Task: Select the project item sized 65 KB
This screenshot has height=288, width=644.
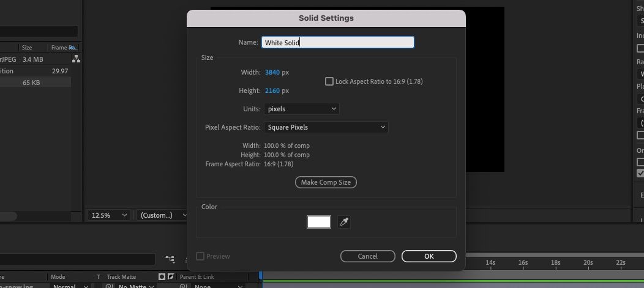Action: [36, 83]
